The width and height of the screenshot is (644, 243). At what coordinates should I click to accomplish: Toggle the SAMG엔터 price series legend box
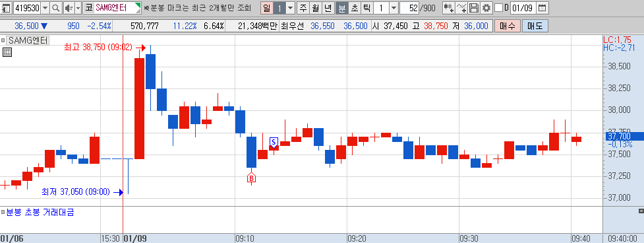coord(3,40)
